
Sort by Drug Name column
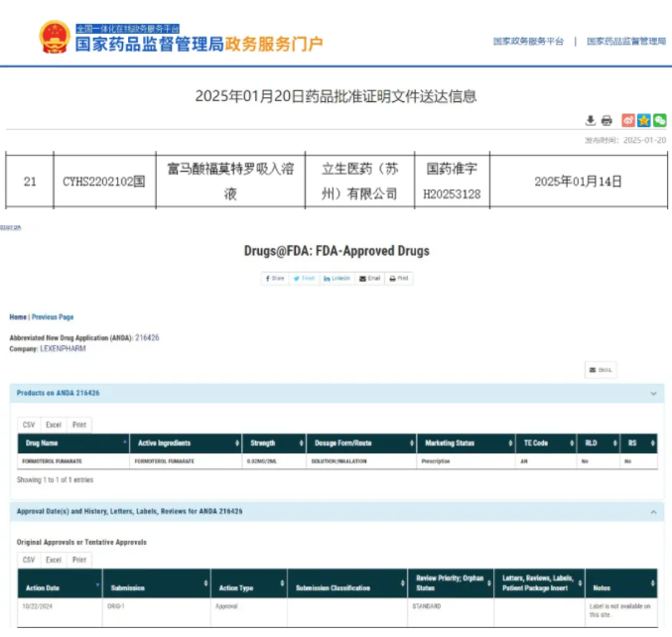tap(73, 444)
